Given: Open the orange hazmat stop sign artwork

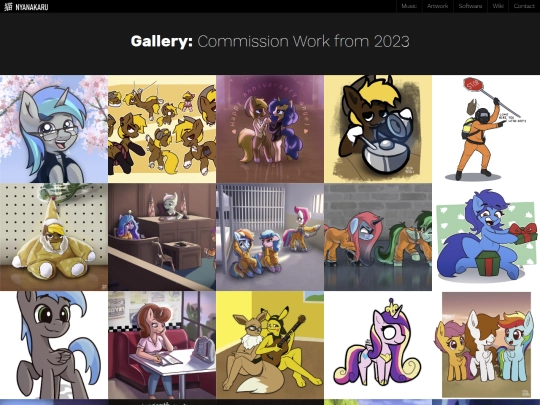Looking at the screenshot, I should pyautogui.click(x=486, y=129).
